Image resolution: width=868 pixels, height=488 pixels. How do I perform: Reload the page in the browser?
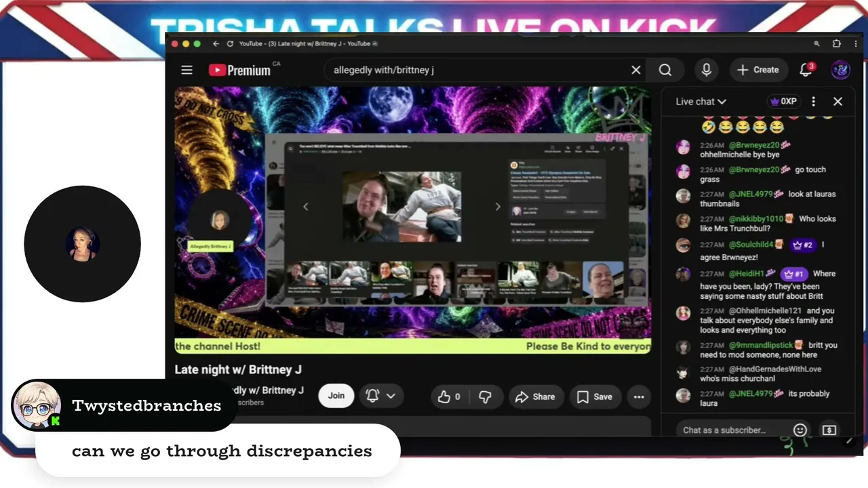point(230,43)
